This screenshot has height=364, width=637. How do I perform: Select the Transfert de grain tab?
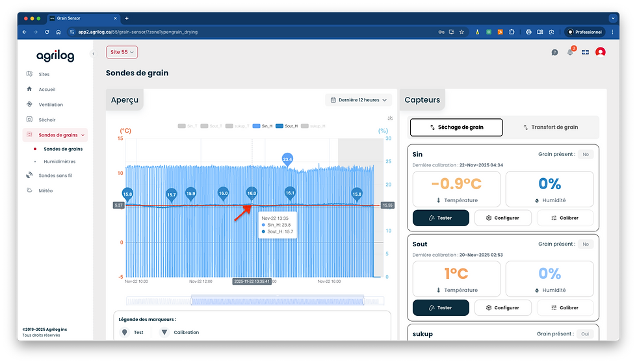[x=551, y=127]
